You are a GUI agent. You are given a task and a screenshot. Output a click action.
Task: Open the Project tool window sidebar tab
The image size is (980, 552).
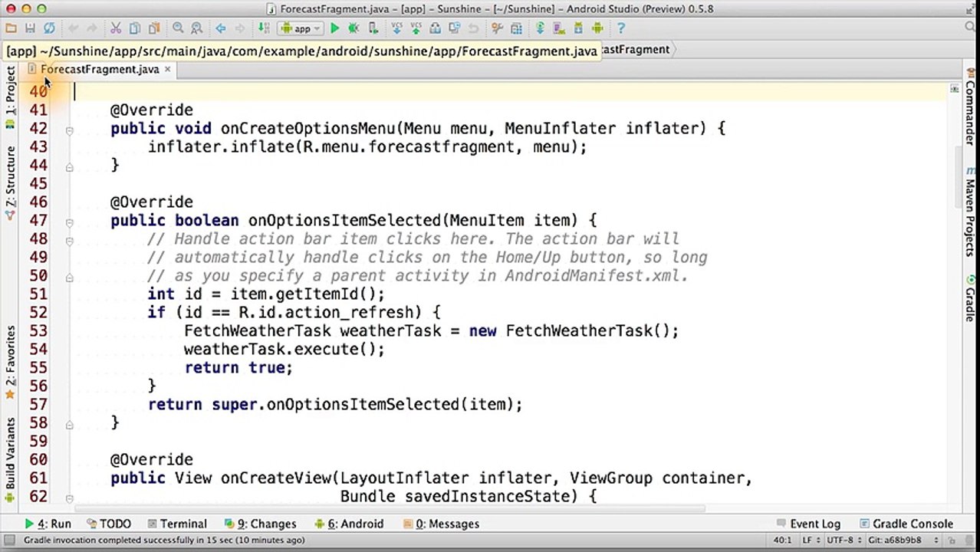click(10, 96)
